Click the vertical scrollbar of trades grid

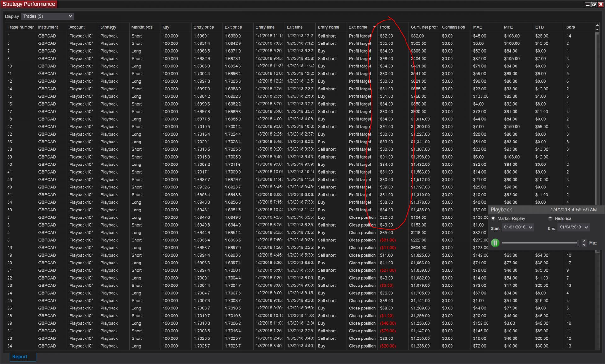tap(597, 126)
